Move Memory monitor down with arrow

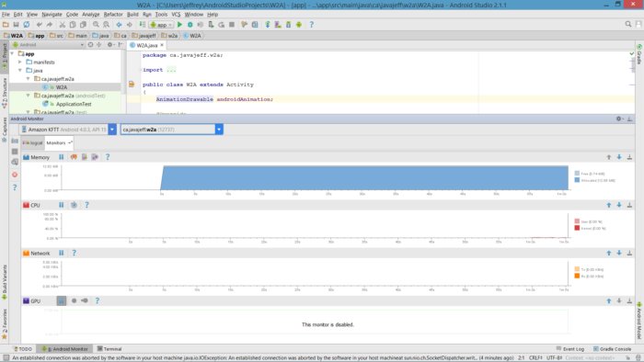click(x=619, y=157)
